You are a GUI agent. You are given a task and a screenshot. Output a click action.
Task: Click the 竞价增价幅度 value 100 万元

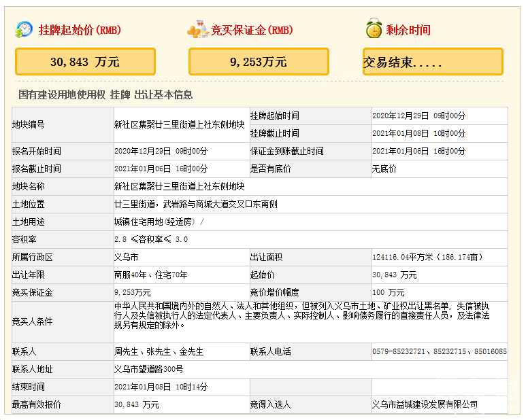pos(389,292)
